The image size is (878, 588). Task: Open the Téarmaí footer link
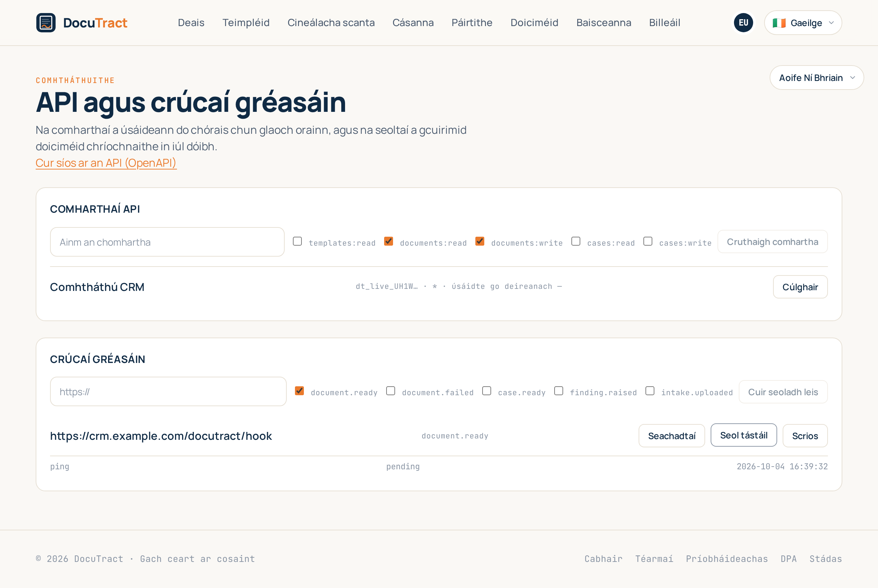point(654,559)
